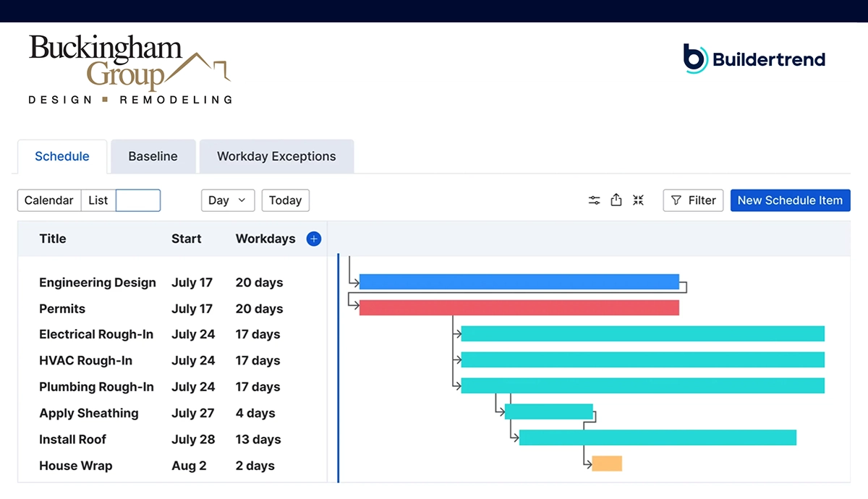
Task: Select the Schedule tab
Action: [x=62, y=156]
